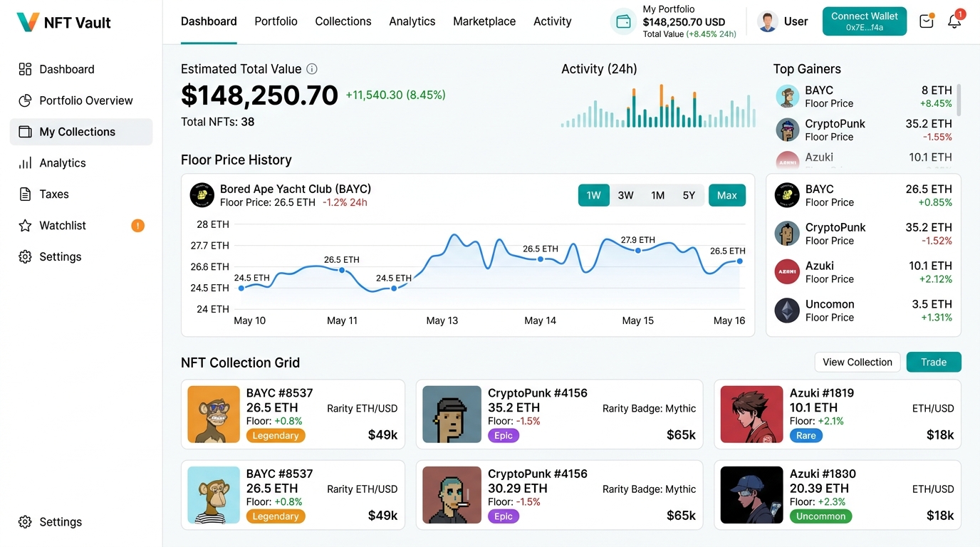The height and width of the screenshot is (547, 980).
Task: Select the 1W chart range
Action: [594, 195]
